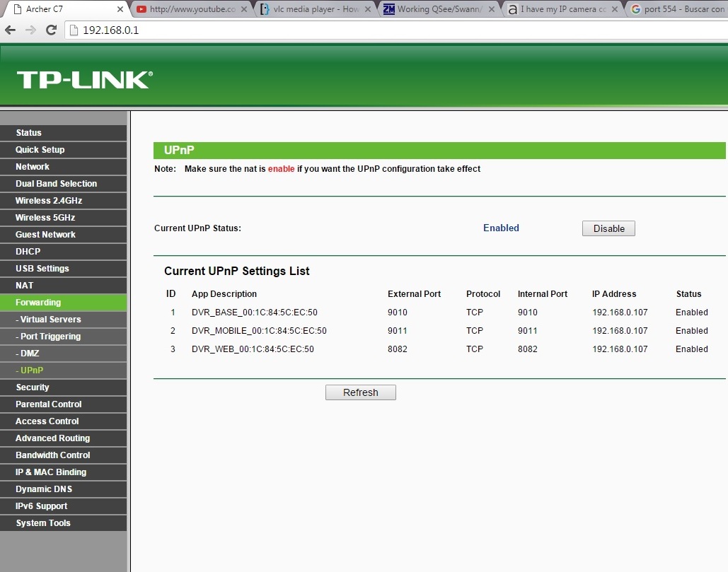The image size is (728, 572).
Task: Open the DMZ submenu
Action: point(63,354)
